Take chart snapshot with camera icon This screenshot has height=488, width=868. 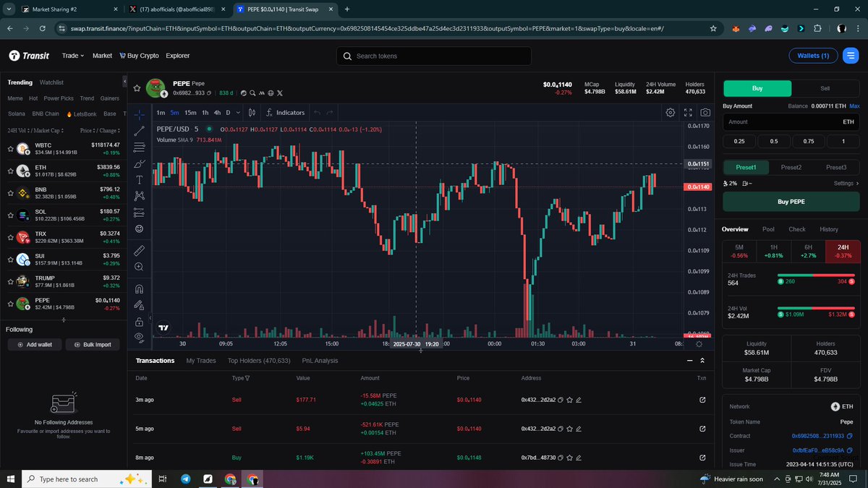click(x=705, y=113)
